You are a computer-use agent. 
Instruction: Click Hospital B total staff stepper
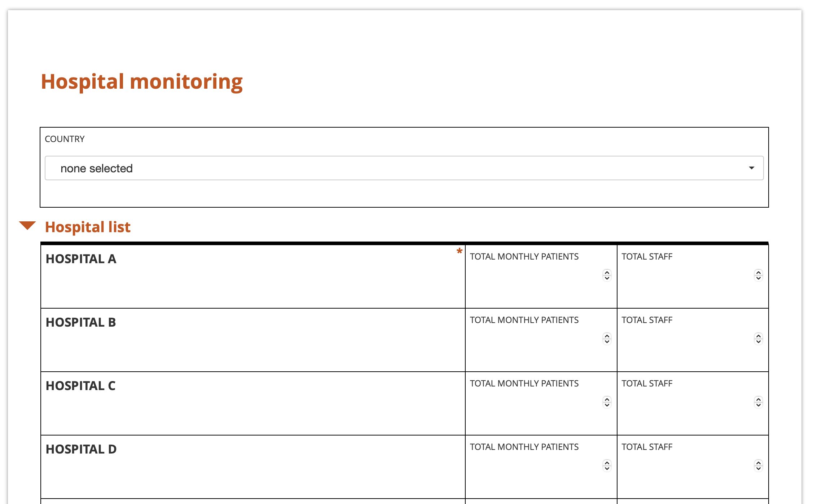(x=759, y=339)
